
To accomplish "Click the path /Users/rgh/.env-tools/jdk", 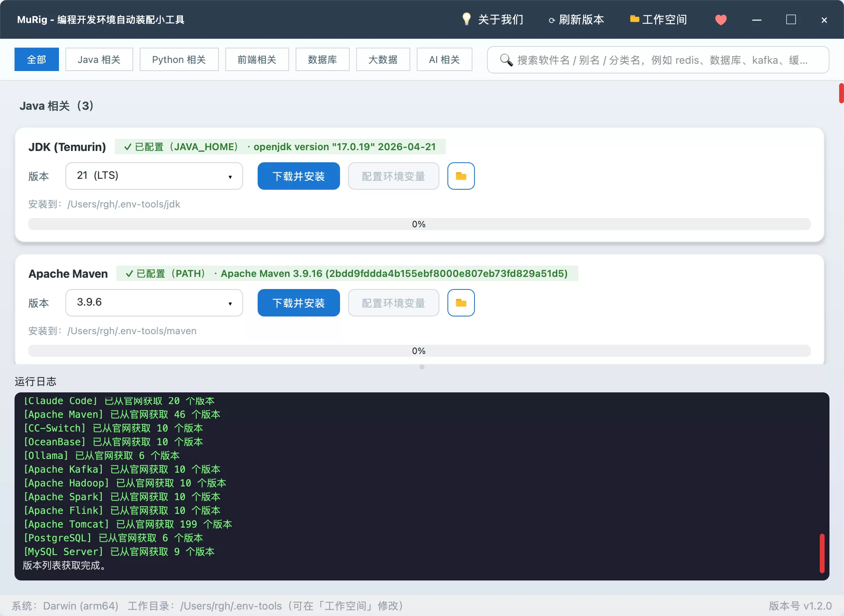I will click(x=124, y=204).
